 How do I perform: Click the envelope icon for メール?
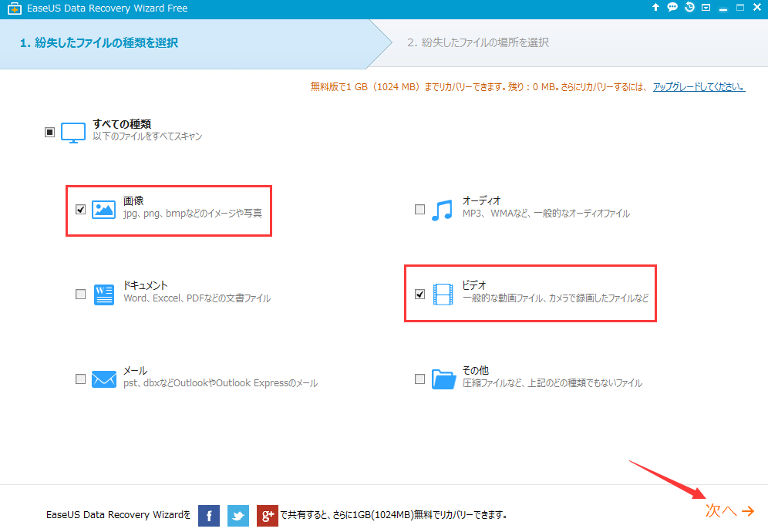point(104,379)
